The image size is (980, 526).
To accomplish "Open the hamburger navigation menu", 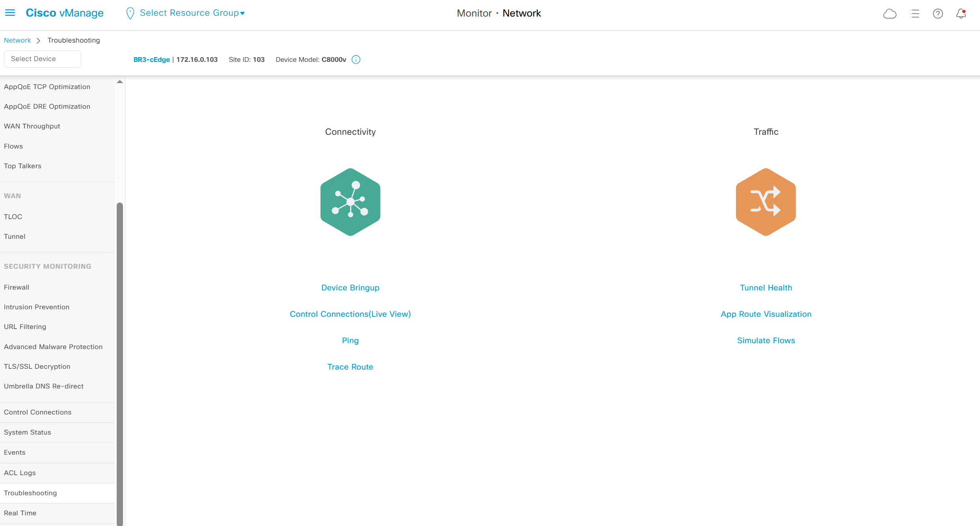I will [x=10, y=13].
